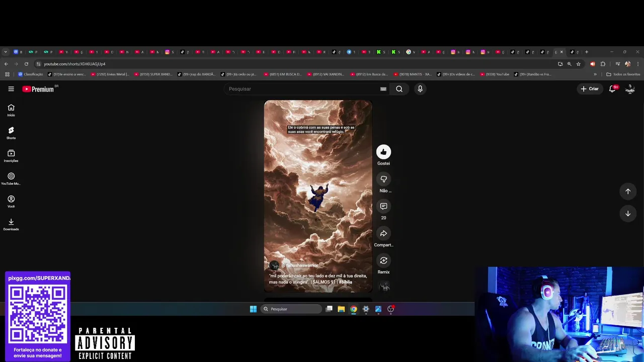Open the YouTube account avatar menu
This screenshot has height=362, width=644.
click(630, 89)
